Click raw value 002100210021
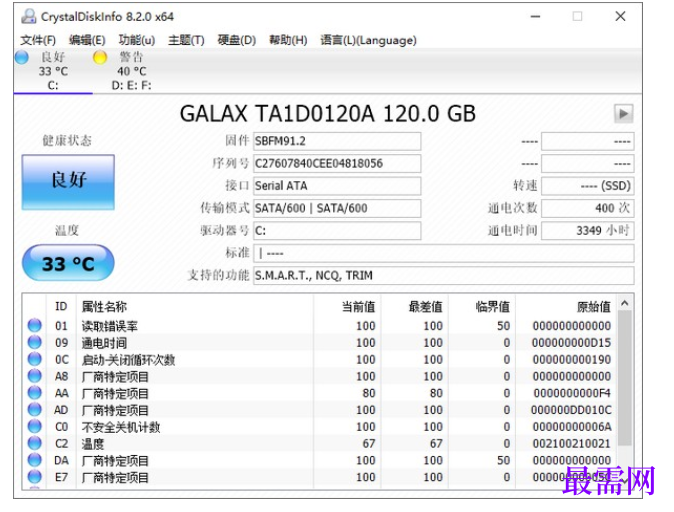 tap(571, 443)
